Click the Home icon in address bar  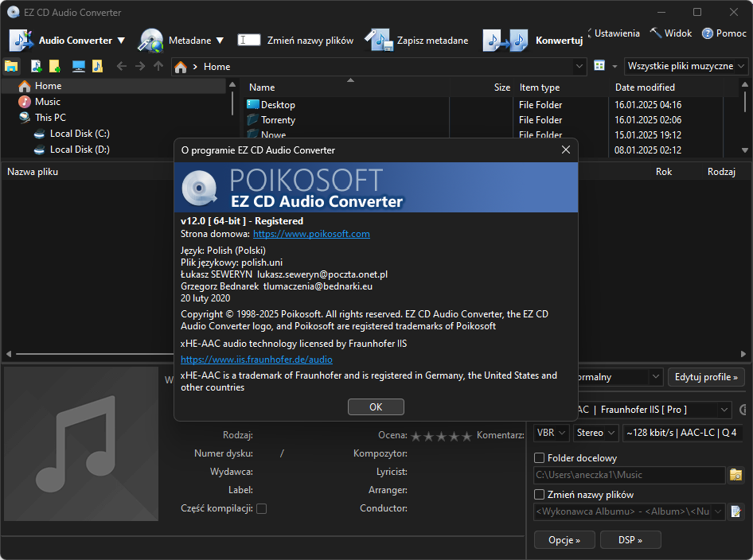(181, 67)
